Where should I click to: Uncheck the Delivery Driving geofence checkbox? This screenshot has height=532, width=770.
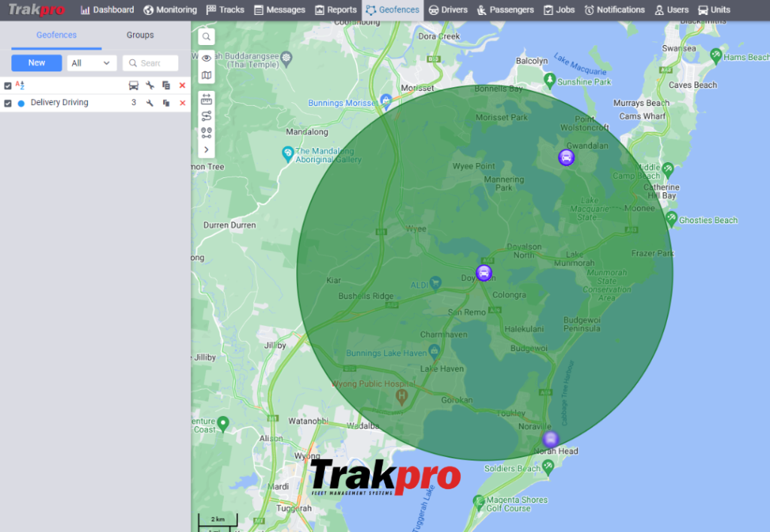[x=8, y=103]
